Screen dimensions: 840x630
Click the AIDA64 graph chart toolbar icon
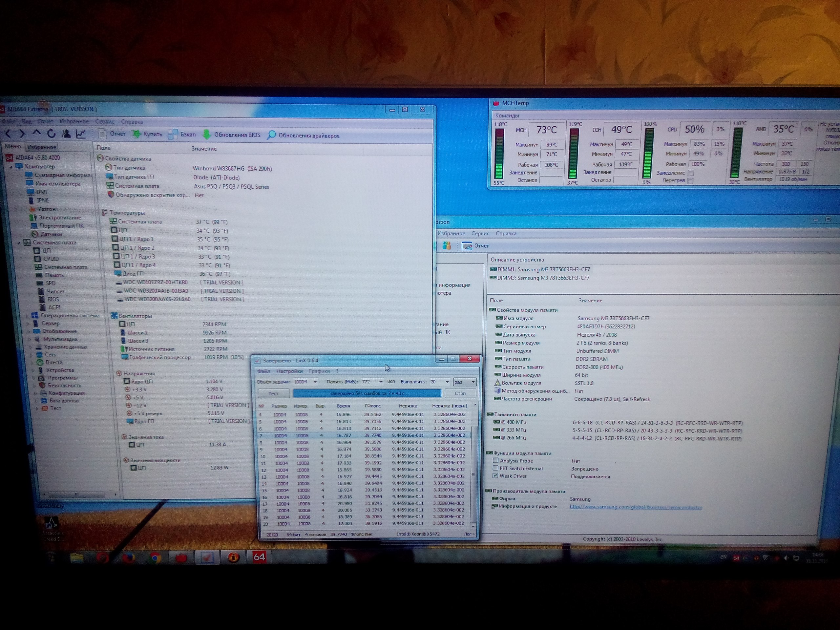80,134
